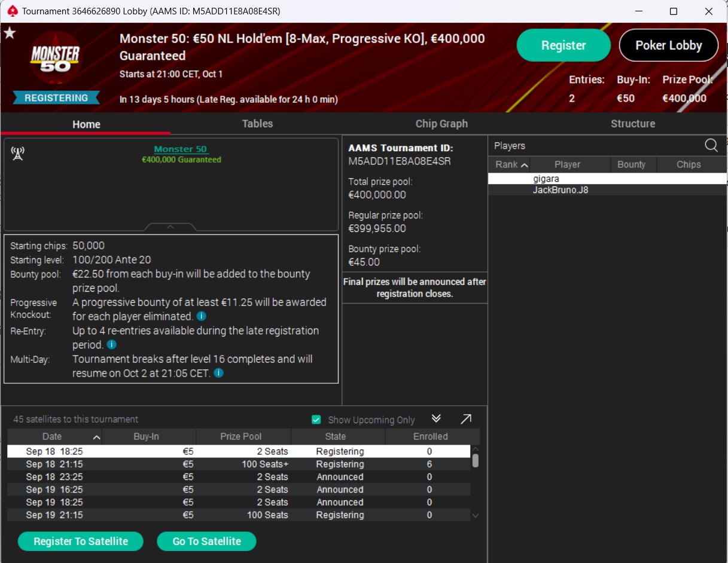The width and height of the screenshot is (728, 563).
Task: Click AAMS ID M5ADD11E8A08E4SR text
Action: click(400, 161)
